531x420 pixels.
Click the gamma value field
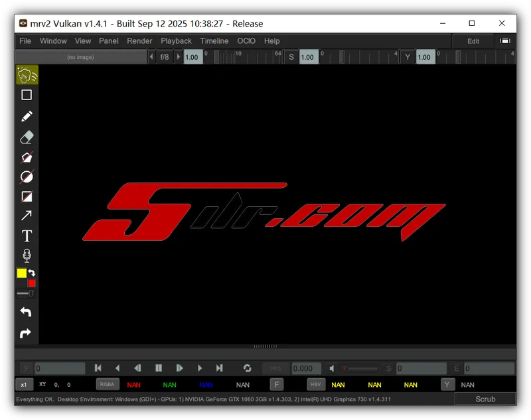[425, 57]
